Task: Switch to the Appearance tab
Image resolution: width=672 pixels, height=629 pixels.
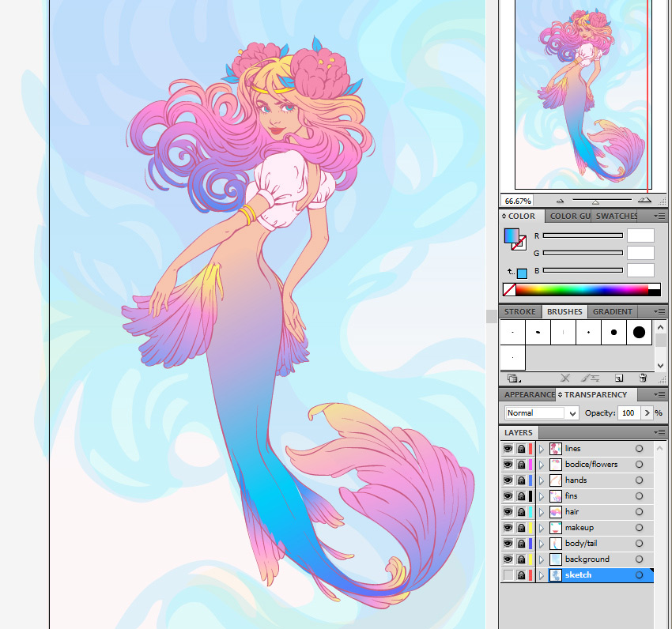Action: click(x=529, y=394)
